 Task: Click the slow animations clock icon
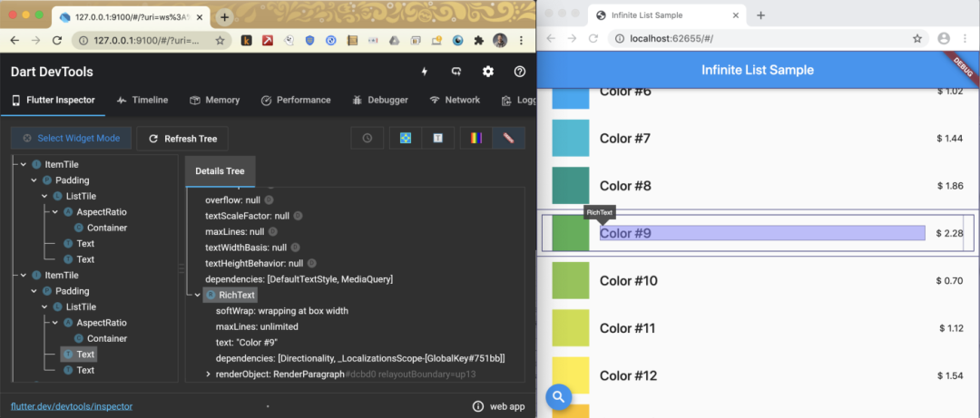367,138
